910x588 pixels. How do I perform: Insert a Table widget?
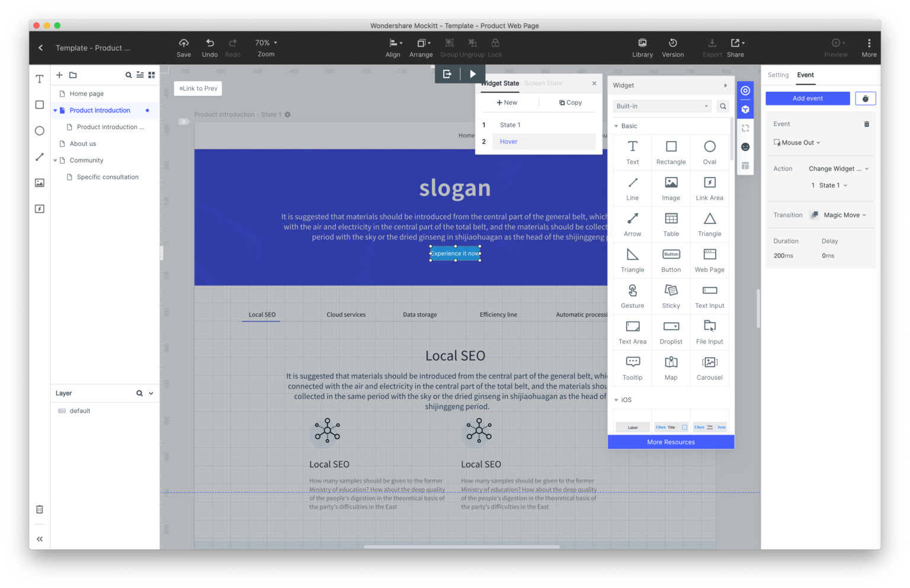(671, 224)
